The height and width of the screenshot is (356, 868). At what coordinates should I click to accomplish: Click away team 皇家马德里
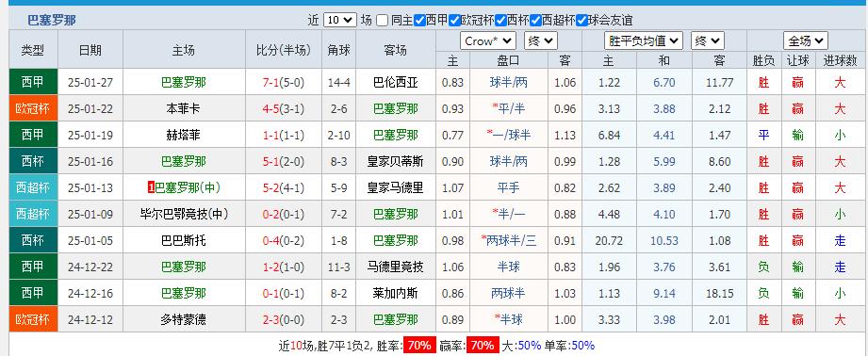coord(395,188)
